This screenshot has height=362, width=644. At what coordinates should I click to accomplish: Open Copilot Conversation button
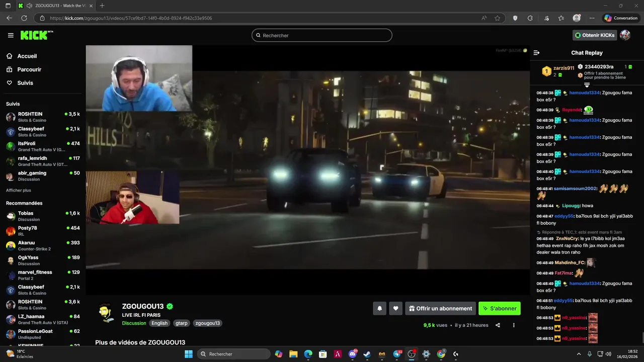tap(621, 18)
